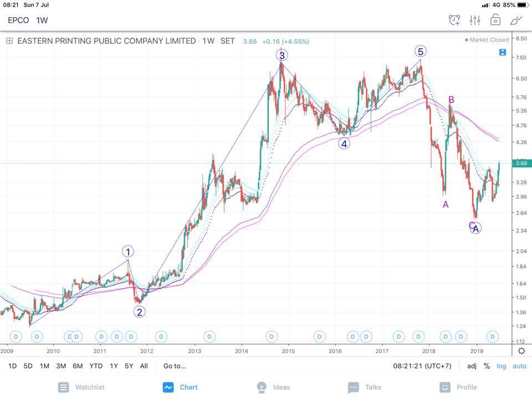Click the dividend marker below 2012
532x399 pixels.
pyautogui.click(x=161, y=336)
